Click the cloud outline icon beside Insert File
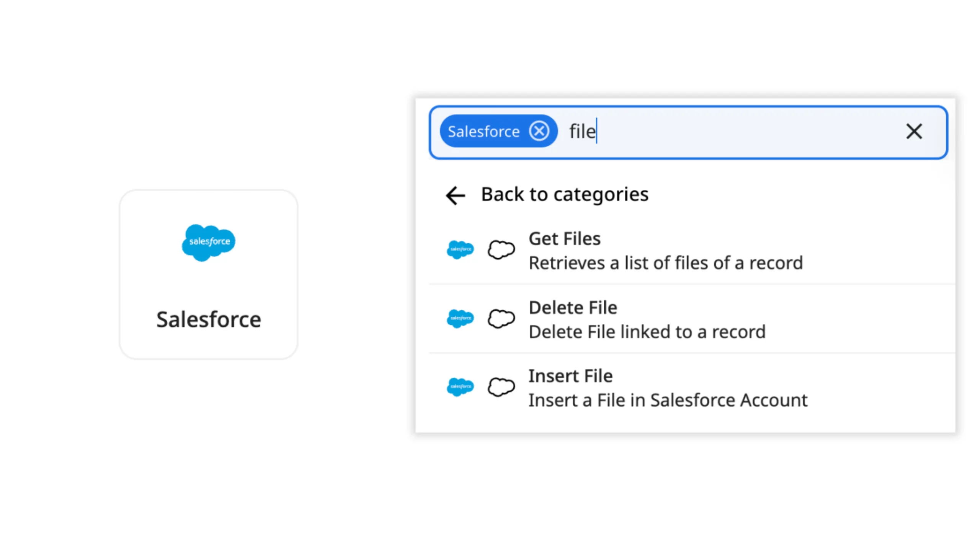Screen dimensions: 980x551 coord(501,387)
